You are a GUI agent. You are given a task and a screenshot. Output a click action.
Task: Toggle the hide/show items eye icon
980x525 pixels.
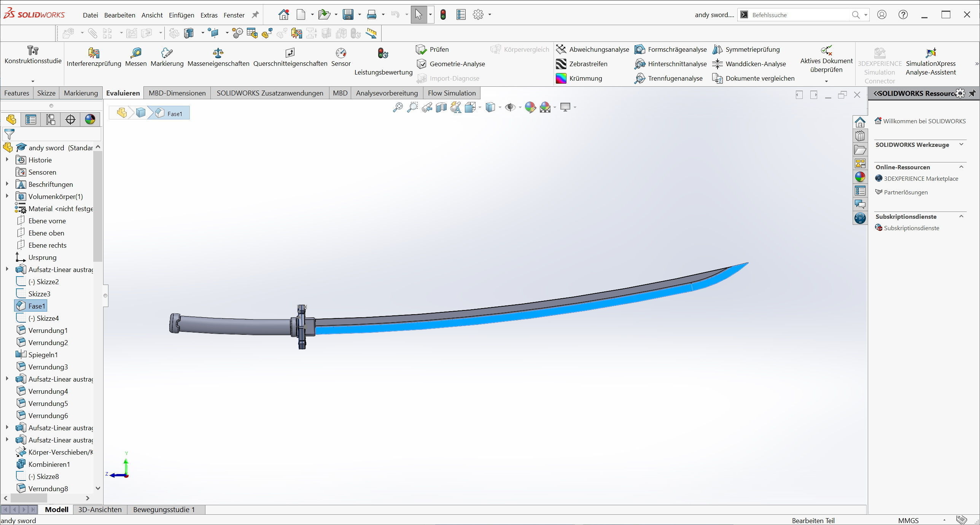pos(510,107)
